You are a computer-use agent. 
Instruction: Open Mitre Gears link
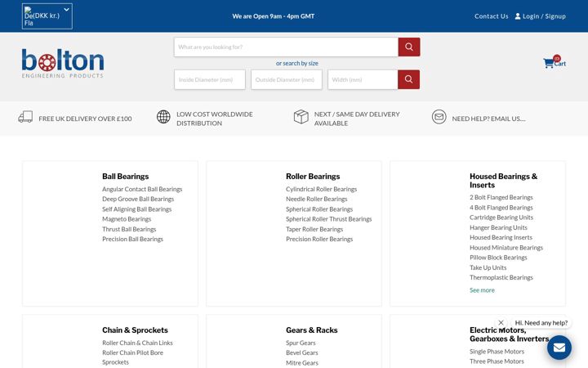pyautogui.click(x=302, y=363)
